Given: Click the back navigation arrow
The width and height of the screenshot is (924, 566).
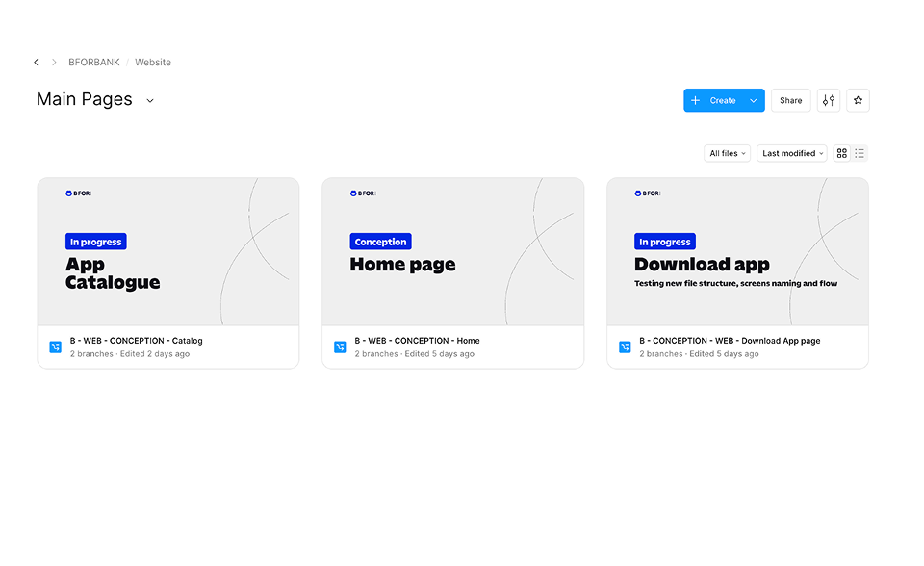Looking at the screenshot, I should point(37,63).
